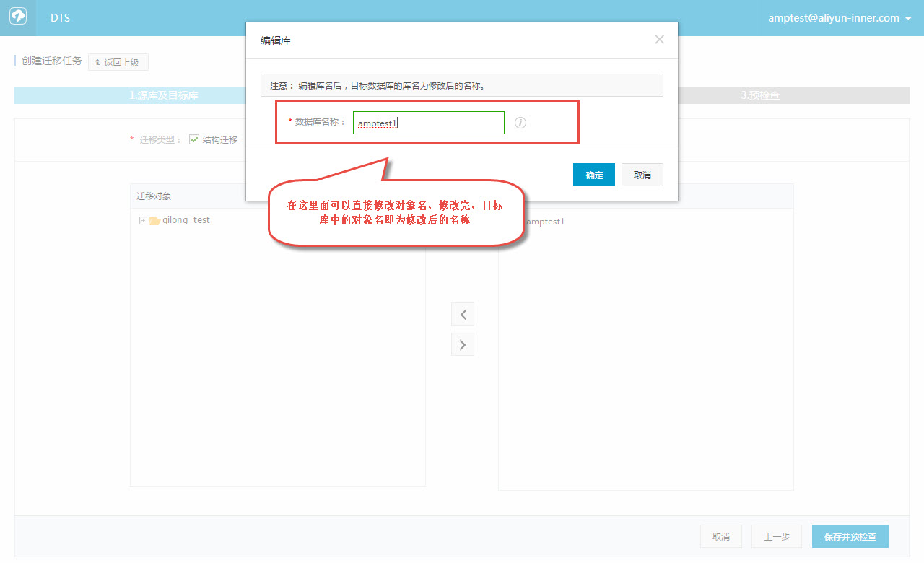Close the 编辑库 dialog with X
The width and height of the screenshot is (924, 563).
659,40
